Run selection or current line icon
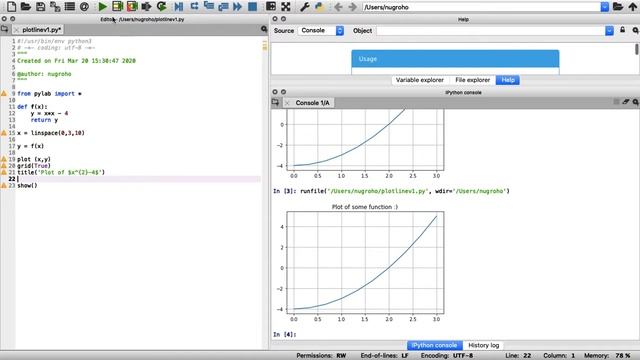 147,7
